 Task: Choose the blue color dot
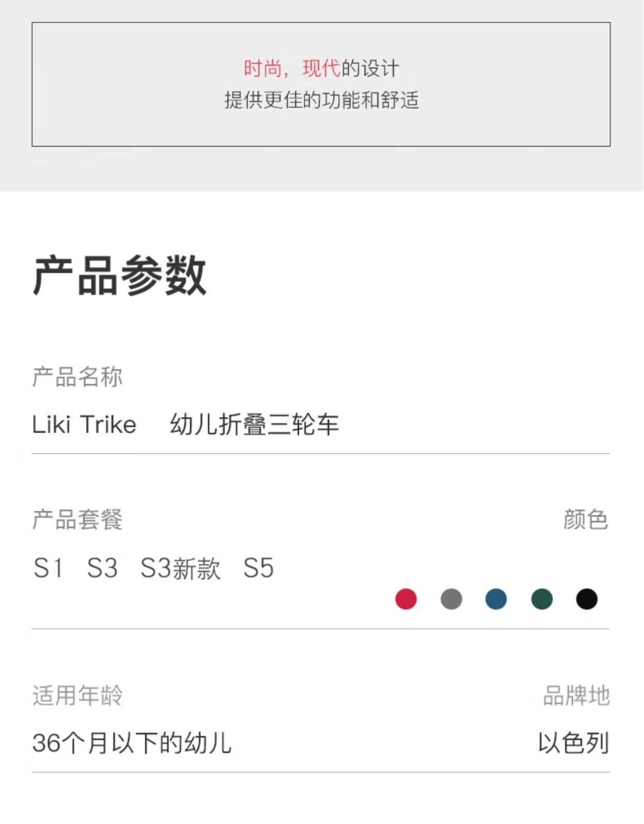(x=496, y=599)
